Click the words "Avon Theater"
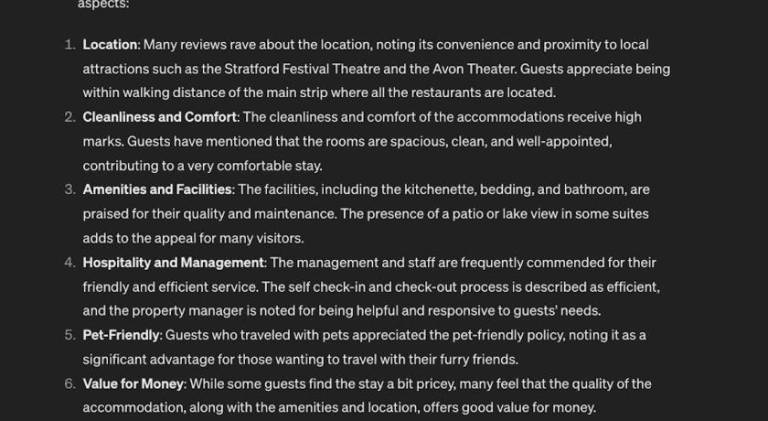The height and width of the screenshot is (421, 768). [474, 69]
